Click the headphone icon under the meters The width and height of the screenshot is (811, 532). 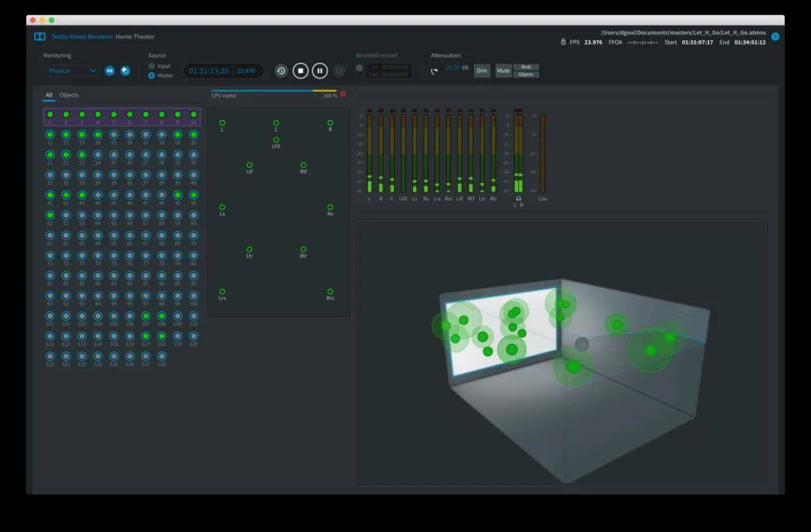(518, 198)
